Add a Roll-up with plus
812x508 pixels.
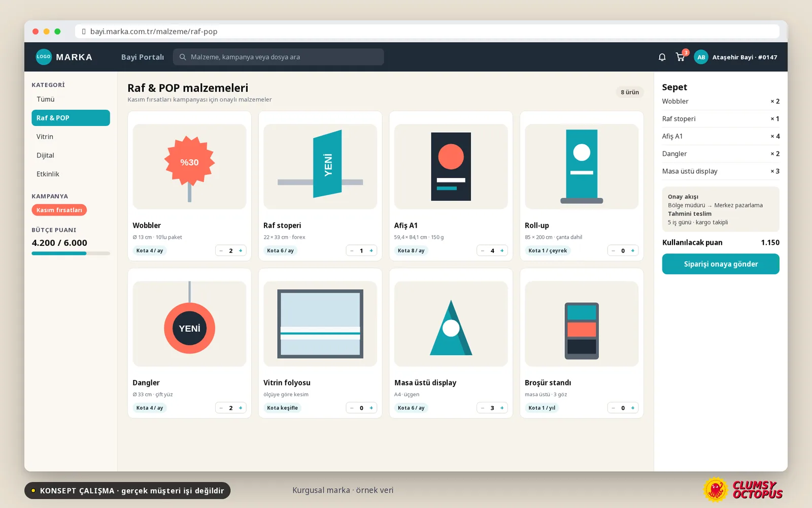click(x=633, y=250)
